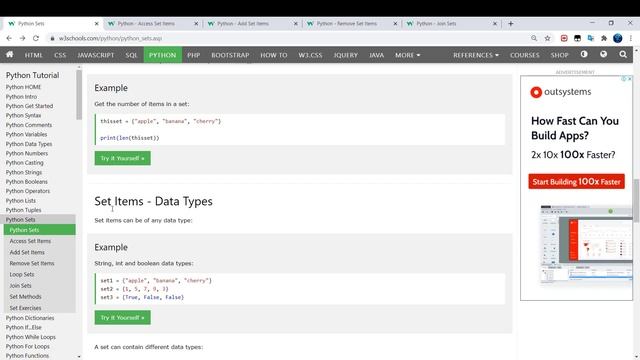This screenshot has height=360, width=640.
Task: Open JQUERY in top navigation
Action: tap(346, 55)
